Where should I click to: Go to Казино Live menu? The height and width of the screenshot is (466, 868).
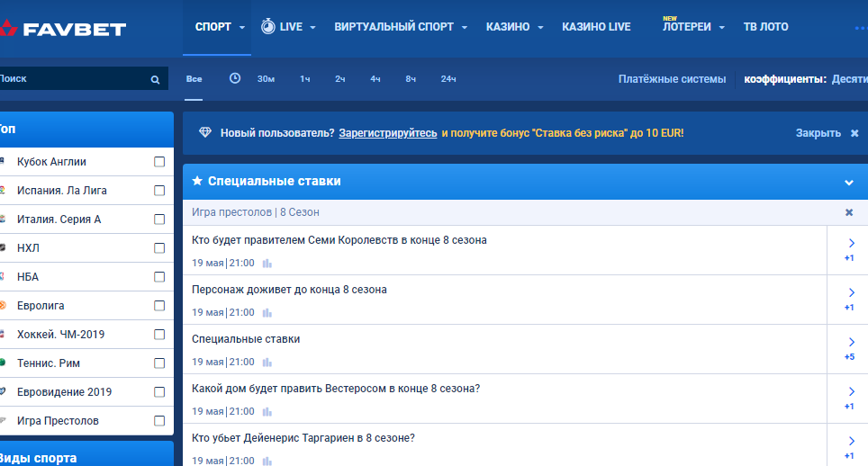coord(596,27)
